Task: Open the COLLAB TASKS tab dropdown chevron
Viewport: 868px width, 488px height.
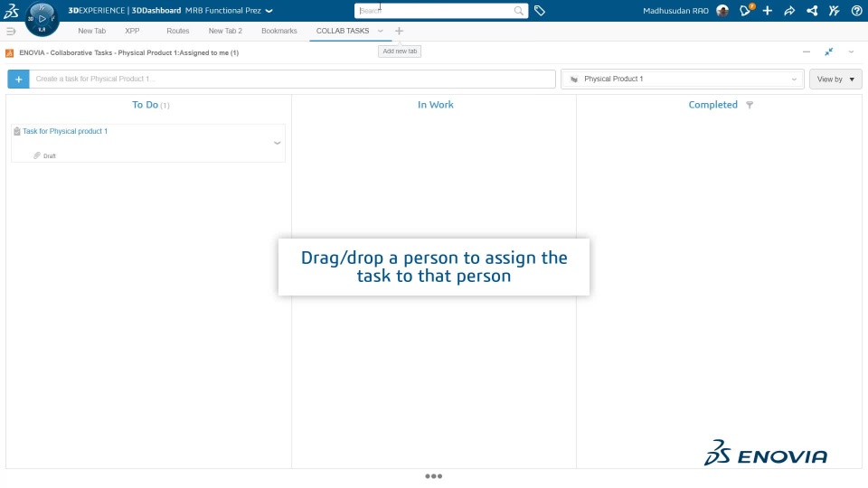Action: (381, 31)
